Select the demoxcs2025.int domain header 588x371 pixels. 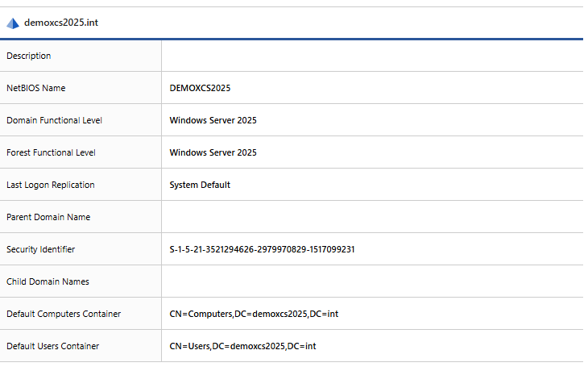pyautogui.click(x=61, y=23)
